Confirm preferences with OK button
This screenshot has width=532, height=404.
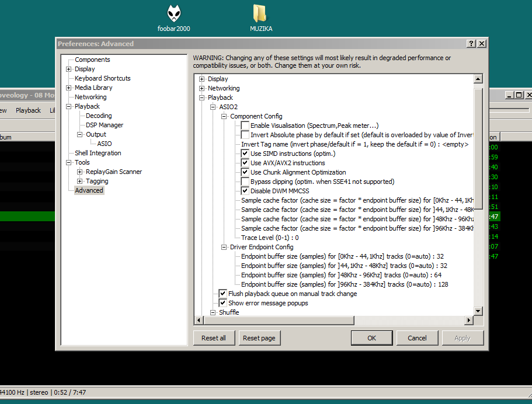(371, 338)
